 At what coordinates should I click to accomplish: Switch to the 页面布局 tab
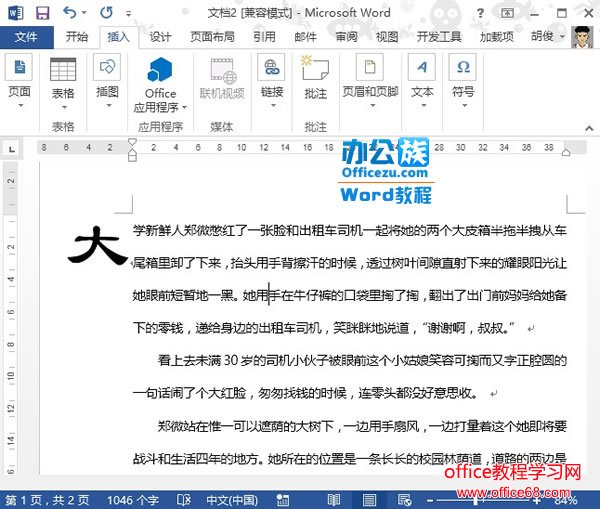tap(212, 37)
